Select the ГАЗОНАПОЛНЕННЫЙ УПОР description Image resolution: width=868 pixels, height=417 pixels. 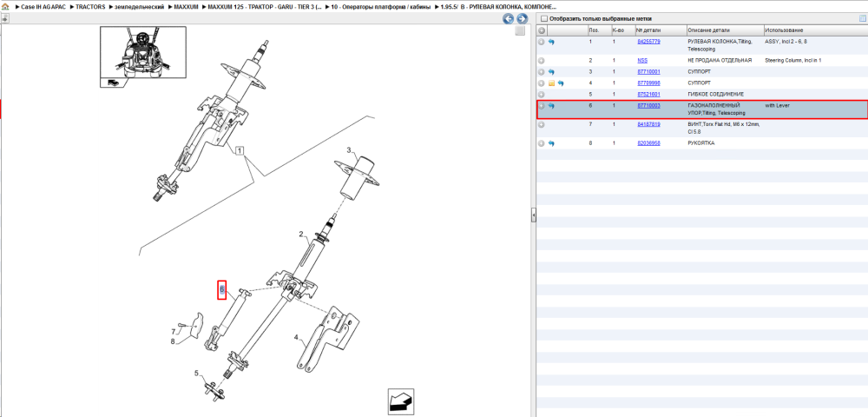click(x=718, y=109)
